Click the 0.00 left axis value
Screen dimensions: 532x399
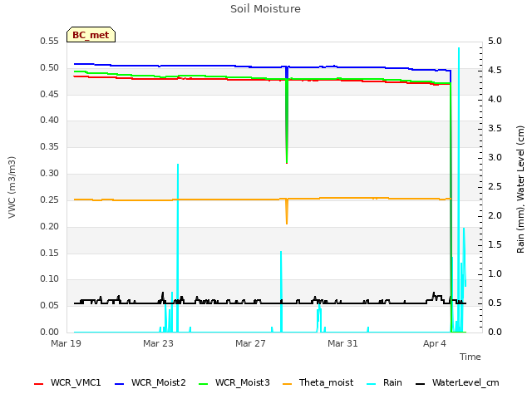click(49, 332)
